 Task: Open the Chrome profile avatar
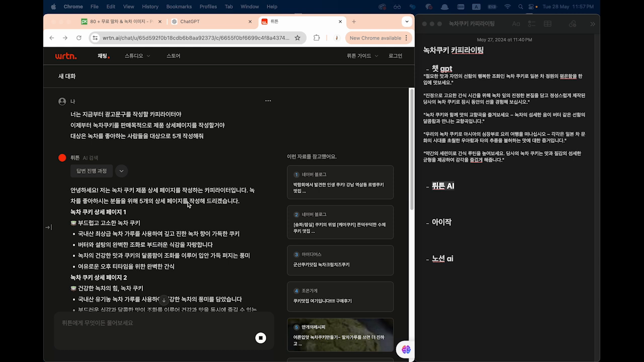point(337,38)
